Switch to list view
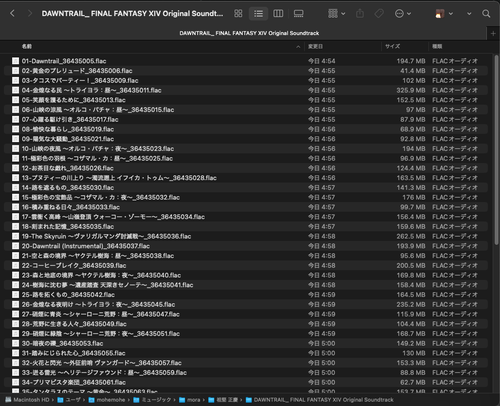Image resolution: width=500 pixels, height=406 pixels. click(258, 13)
